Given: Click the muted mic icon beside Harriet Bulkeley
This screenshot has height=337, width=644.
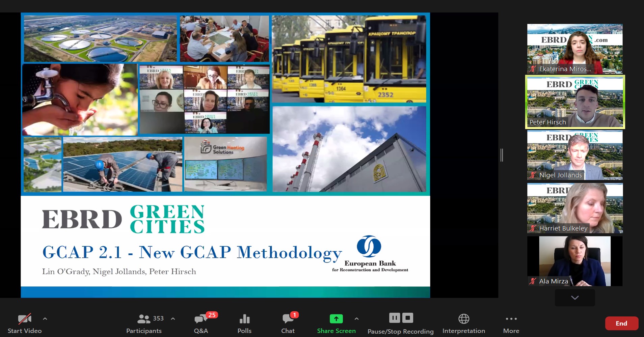Looking at the screenshot, I should click(x=533, y=228).
